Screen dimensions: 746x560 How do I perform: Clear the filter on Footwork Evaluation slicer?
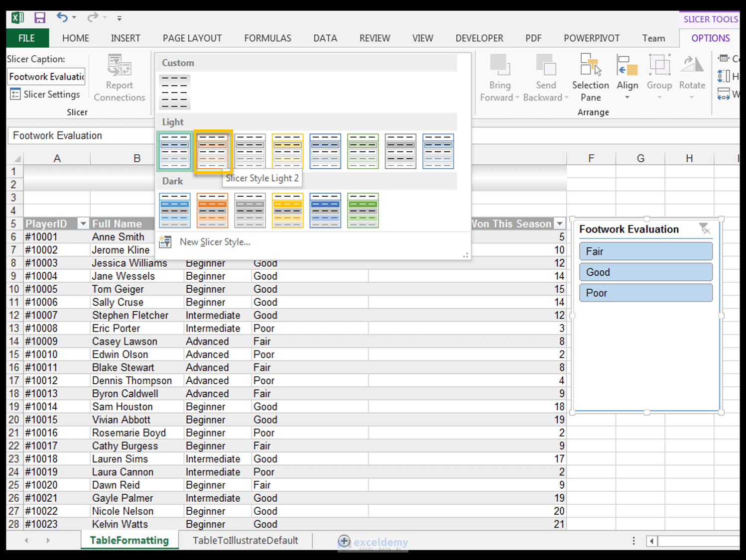pyautogui.click(x=705, y=228)
